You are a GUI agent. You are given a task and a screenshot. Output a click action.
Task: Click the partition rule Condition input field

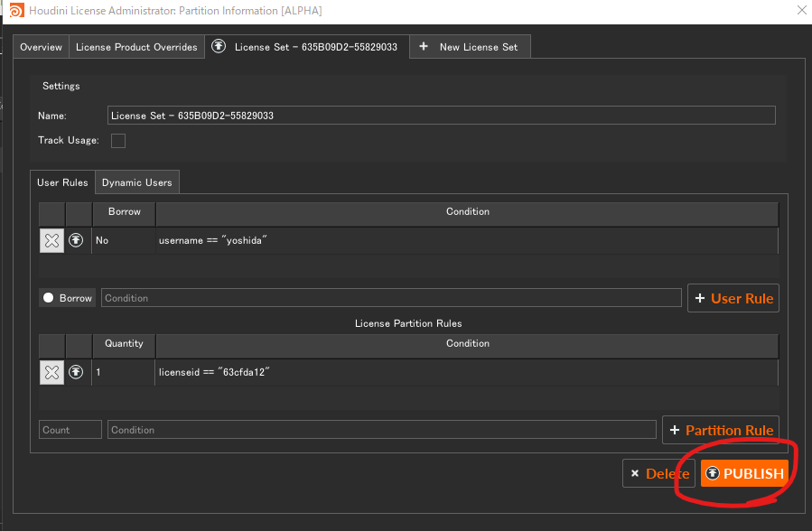click(x=382, y=430)
